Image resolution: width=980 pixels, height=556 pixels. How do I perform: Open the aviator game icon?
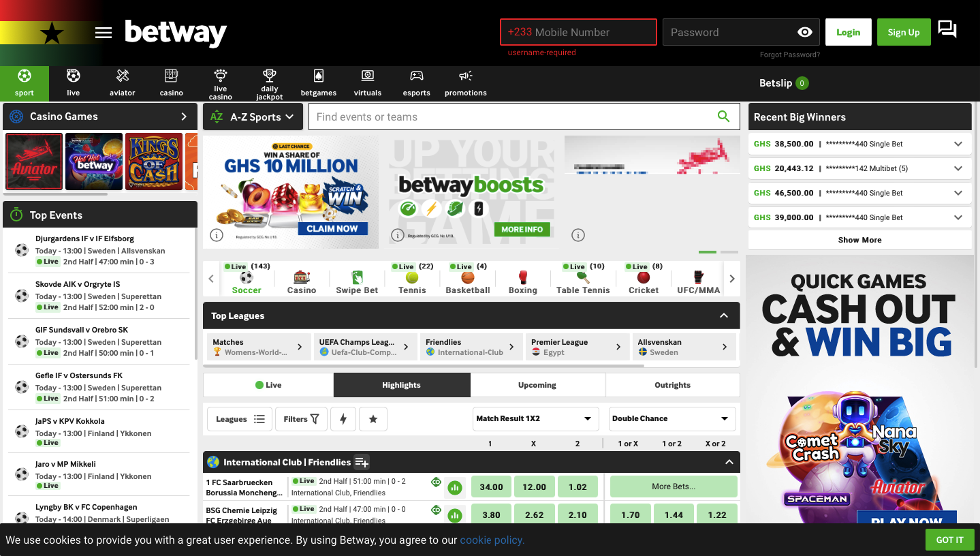(x=123, y=76)
